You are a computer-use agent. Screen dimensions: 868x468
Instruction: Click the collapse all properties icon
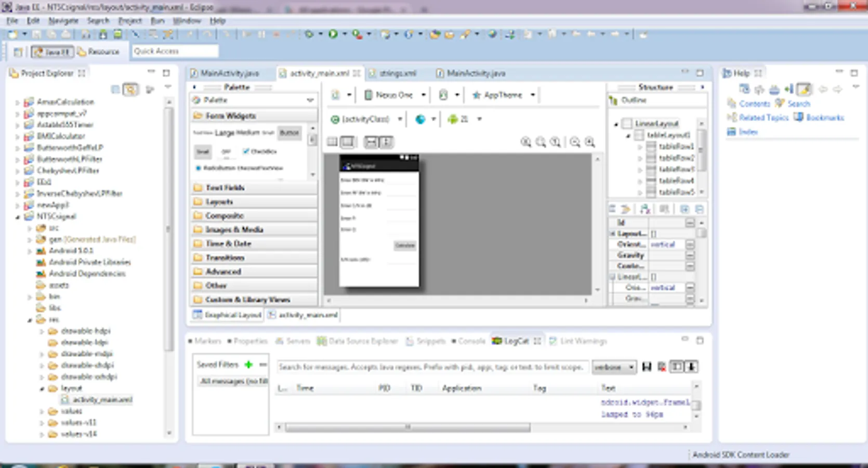point(700,209)
